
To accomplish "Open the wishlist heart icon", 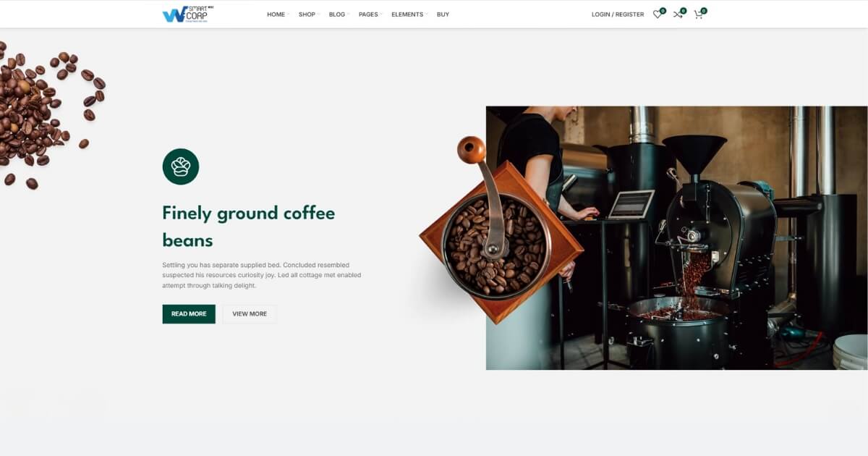I will pyautogui.click(x=657, y=14).
